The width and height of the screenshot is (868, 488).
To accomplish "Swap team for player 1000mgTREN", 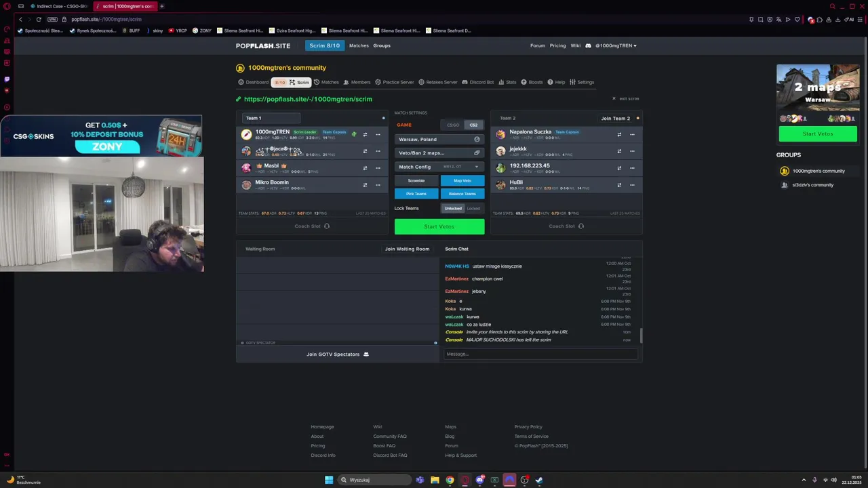I will pyautogui.click(x=365, y=134).
